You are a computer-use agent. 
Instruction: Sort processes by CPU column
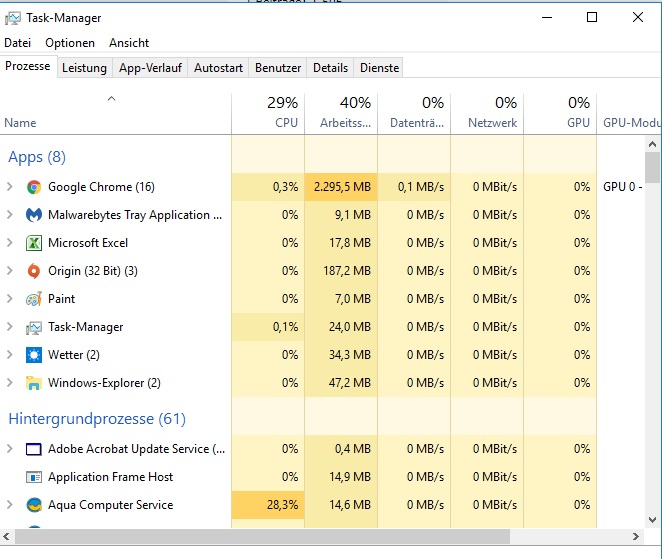pyautogui.click(x=268, y=112)
